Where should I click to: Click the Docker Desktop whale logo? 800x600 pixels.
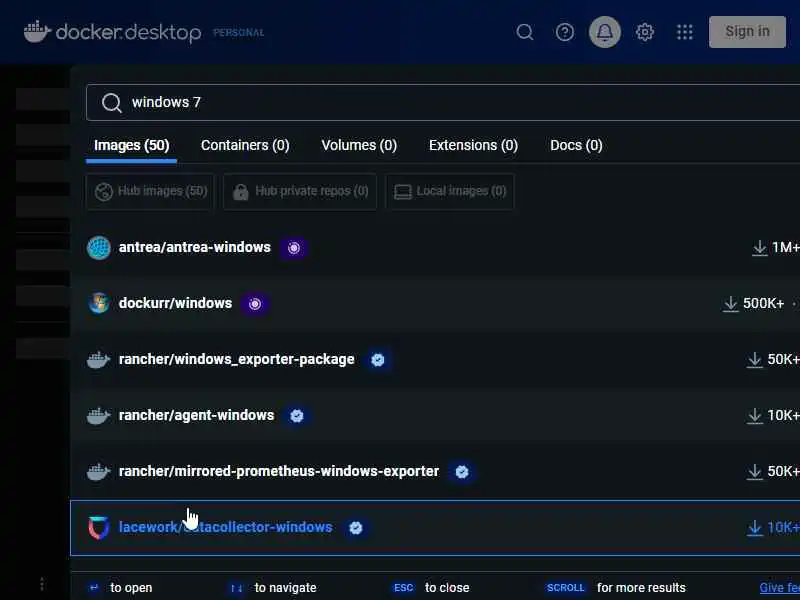(x=37, y=32)
